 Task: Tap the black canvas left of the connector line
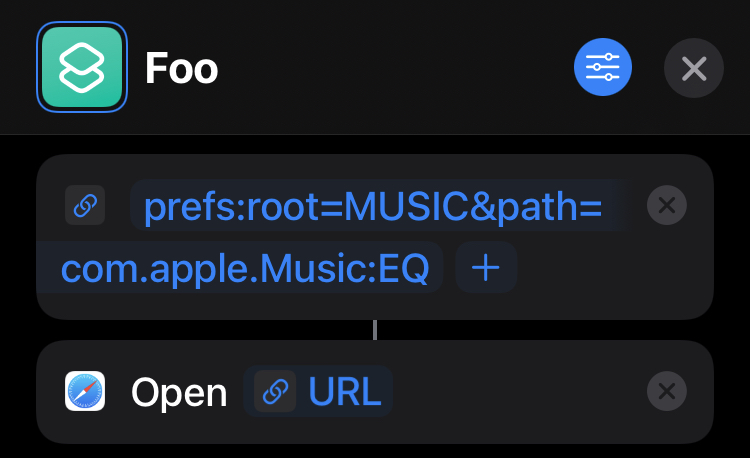coord(200,330)
